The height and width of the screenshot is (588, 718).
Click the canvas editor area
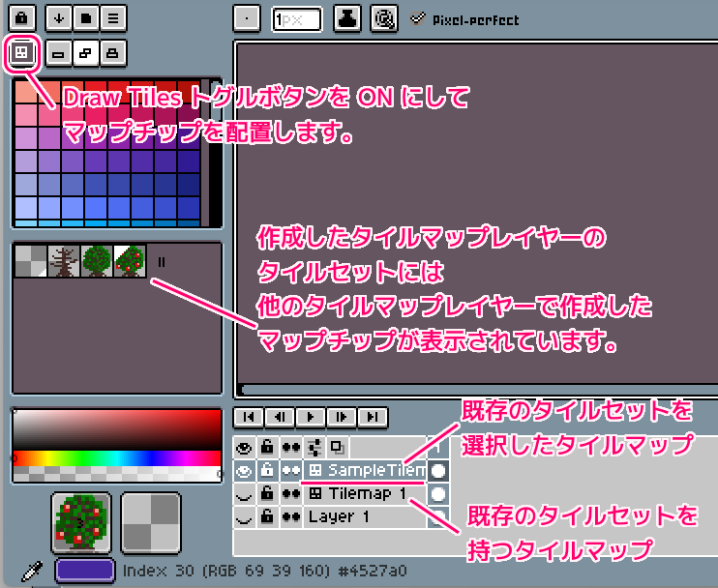(x=477, y=215)
